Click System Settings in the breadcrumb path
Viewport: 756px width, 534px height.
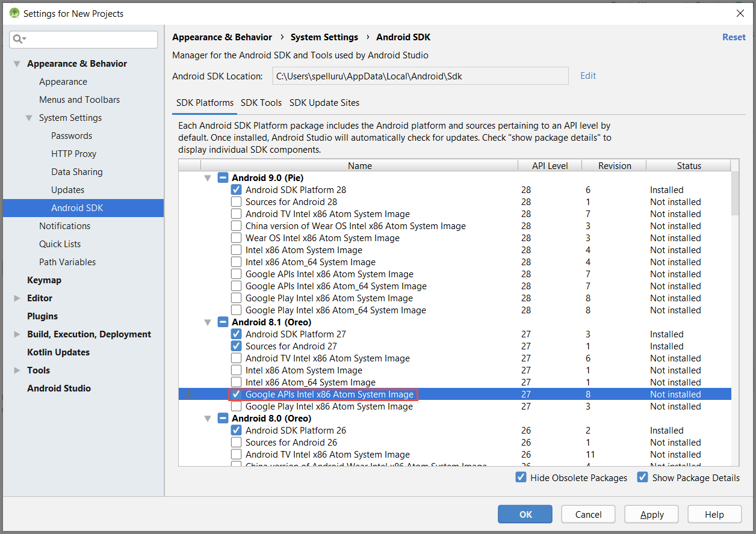point(324,37)
